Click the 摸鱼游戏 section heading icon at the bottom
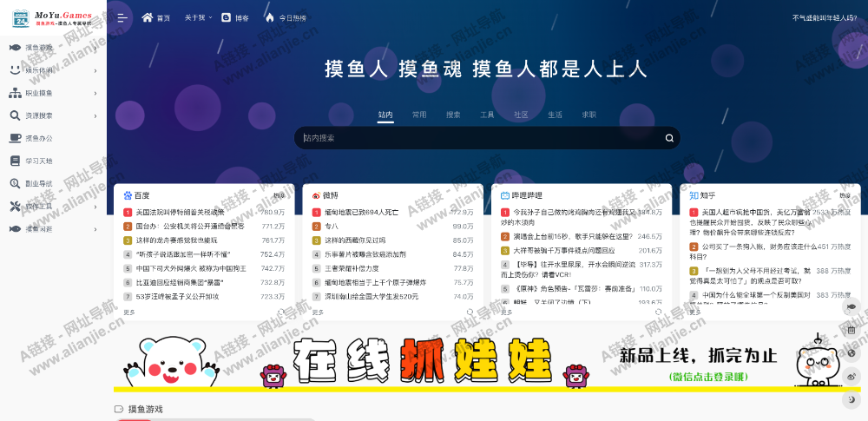The width and height of the screenshot is (868, 421). point(118,410)
